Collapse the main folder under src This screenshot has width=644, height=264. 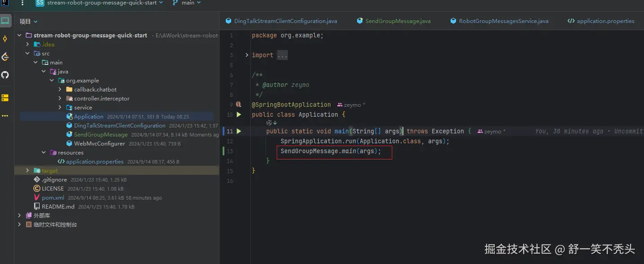click(36, 62)
